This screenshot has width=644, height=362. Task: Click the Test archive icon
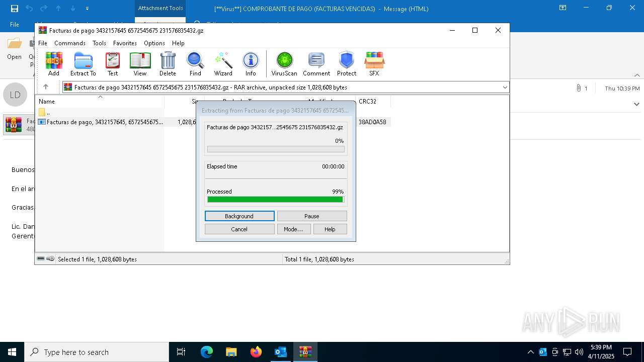(x=113, y=64)
